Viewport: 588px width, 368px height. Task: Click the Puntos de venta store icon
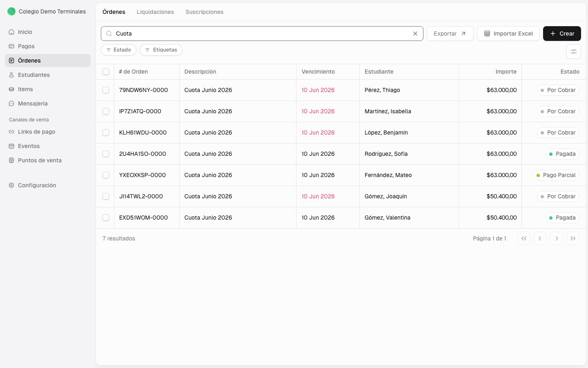[11, 160]
